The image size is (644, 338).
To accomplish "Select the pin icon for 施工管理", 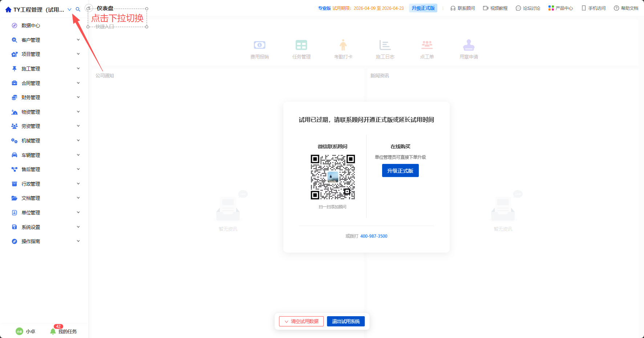I will (15, 69).
